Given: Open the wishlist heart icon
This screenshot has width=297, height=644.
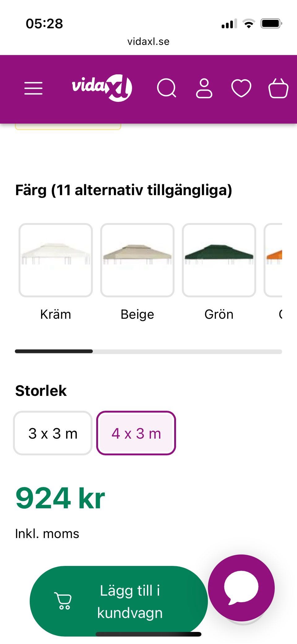Looking at the screenshot, I should pyautogui.click(x=241, y=89).
